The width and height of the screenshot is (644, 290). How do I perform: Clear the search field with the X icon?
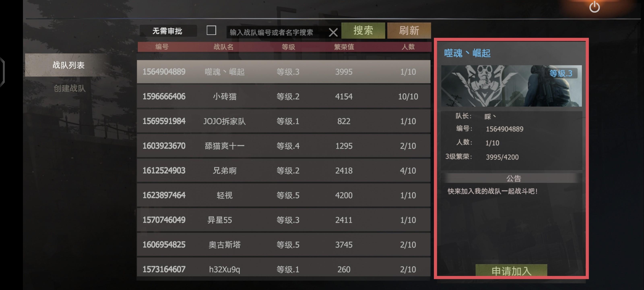333,32
